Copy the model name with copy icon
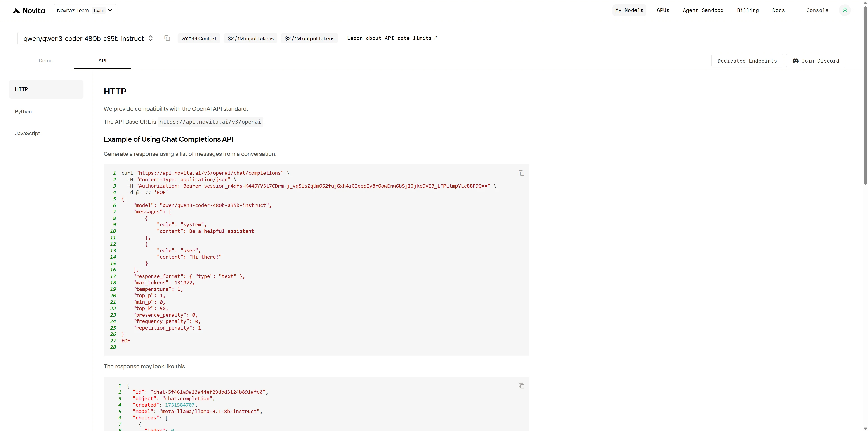Viewport: 868px width, 431px height. click(167, 38)
